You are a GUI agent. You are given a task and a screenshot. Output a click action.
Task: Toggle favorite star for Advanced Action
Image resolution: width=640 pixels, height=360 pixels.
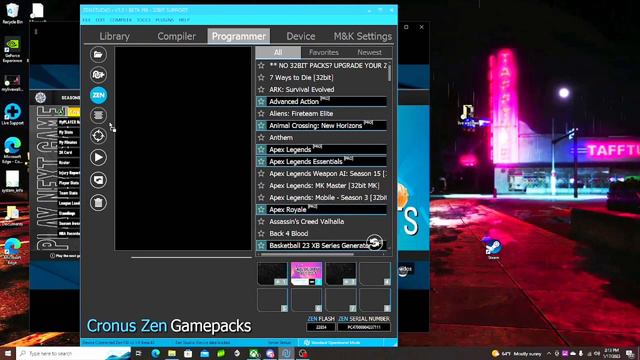coord(261,101)
